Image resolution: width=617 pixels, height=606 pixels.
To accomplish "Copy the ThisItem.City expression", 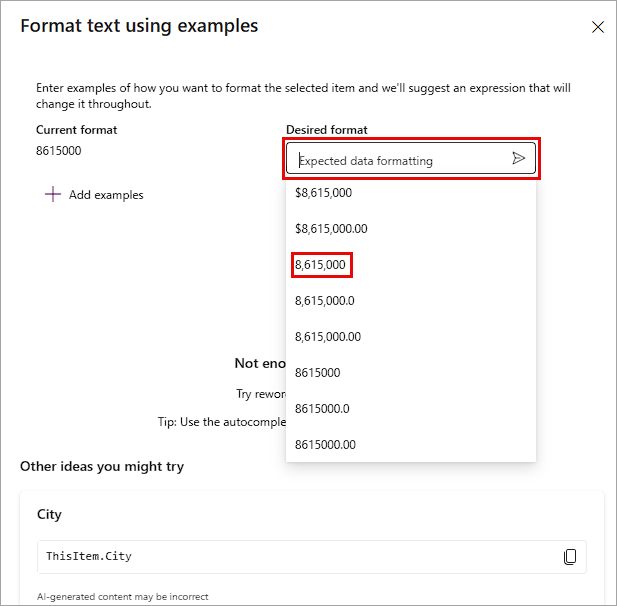I will click(x=570, y=556).
